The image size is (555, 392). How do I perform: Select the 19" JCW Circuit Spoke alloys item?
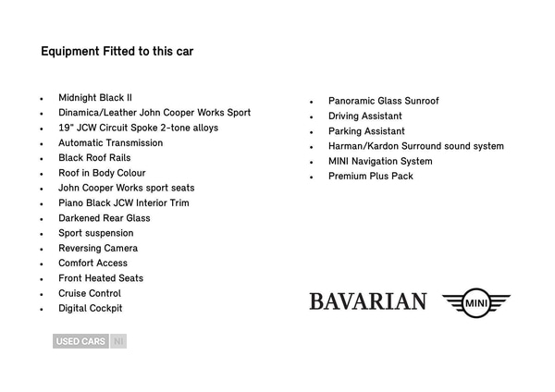point(139,128)
